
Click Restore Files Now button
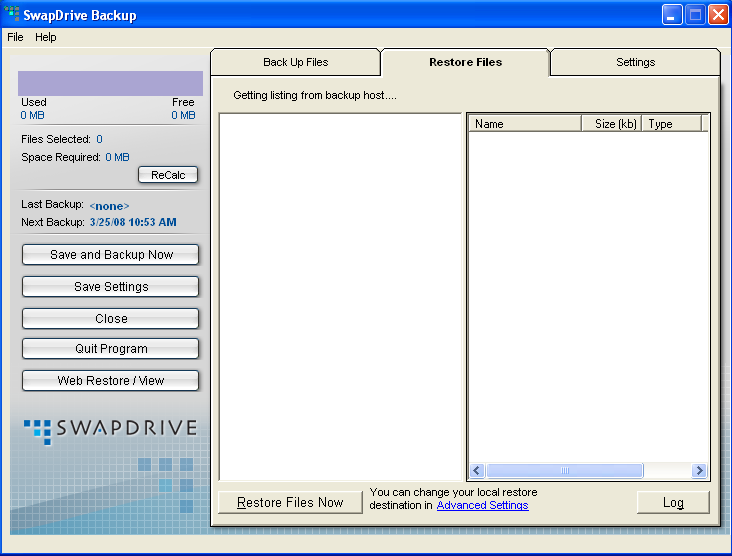point(290,502)
